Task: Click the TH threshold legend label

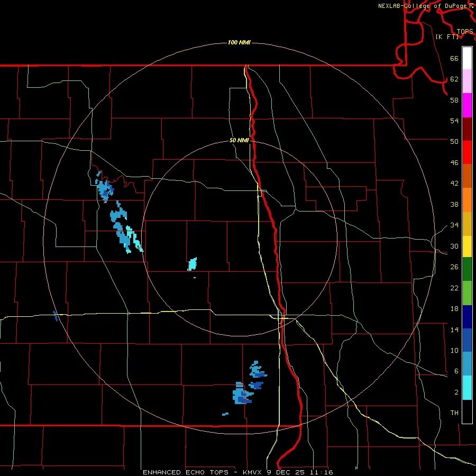Action: coord(454,413)
